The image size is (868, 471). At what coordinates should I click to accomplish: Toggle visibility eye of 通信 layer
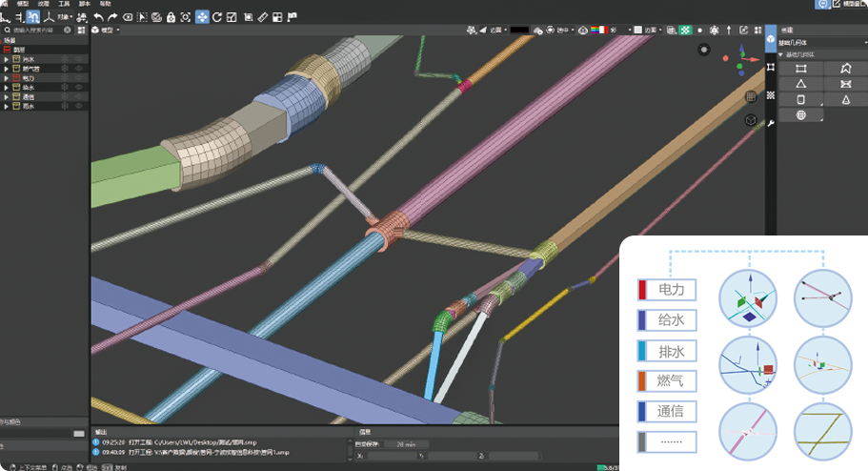click(x=78, y=97)
